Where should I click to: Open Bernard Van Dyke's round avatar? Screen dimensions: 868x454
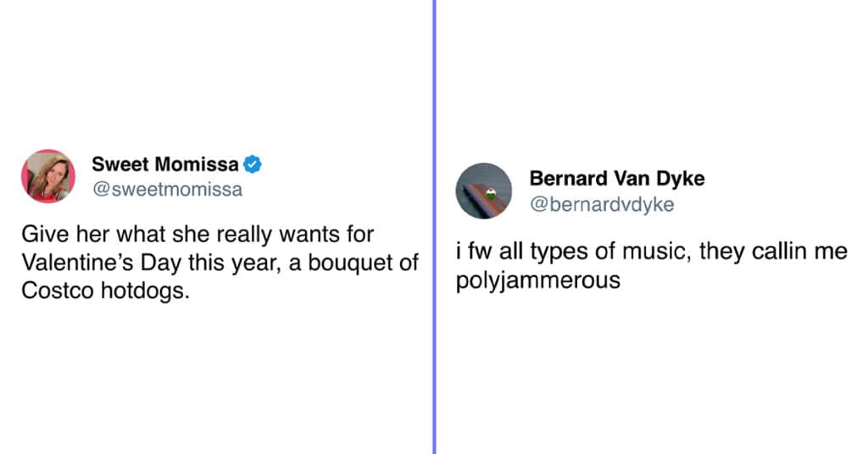tap(484, 191)
